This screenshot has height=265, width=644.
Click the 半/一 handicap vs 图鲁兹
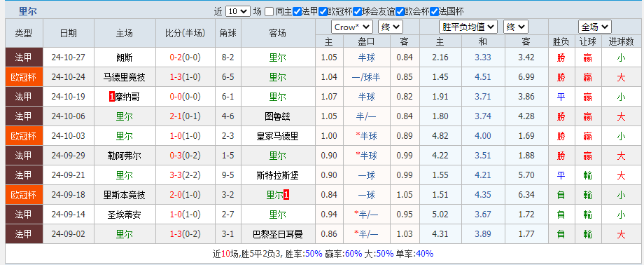(x=366, y=116)
